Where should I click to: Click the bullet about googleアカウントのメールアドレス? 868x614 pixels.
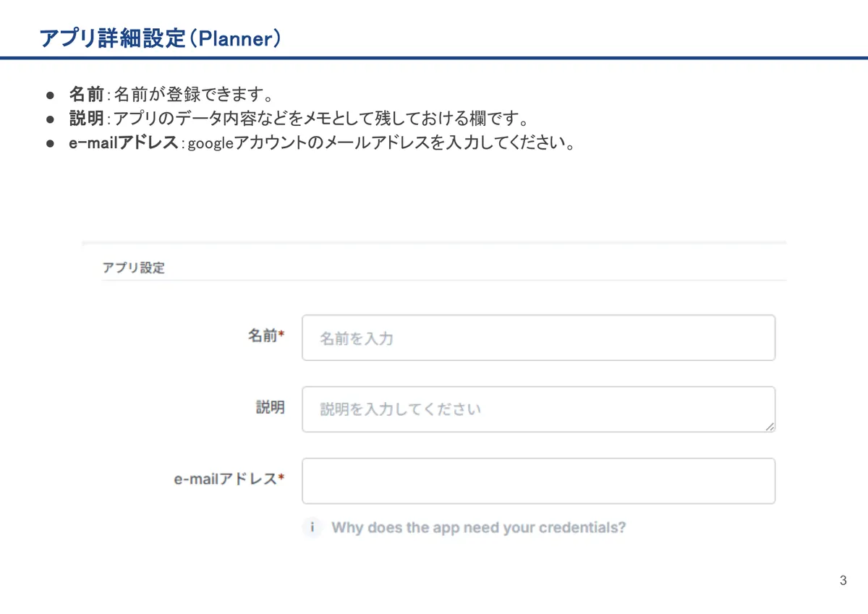pos(322,142)
